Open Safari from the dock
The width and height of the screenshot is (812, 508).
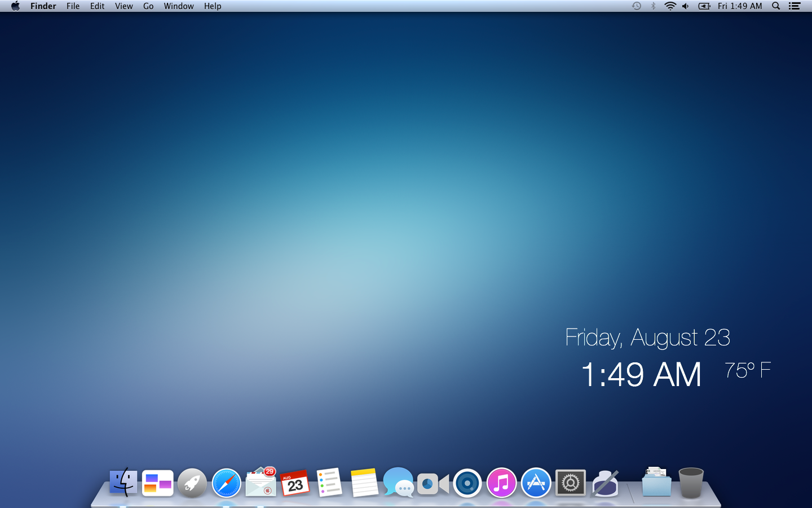pyautogui.click(x=226, y=483)
